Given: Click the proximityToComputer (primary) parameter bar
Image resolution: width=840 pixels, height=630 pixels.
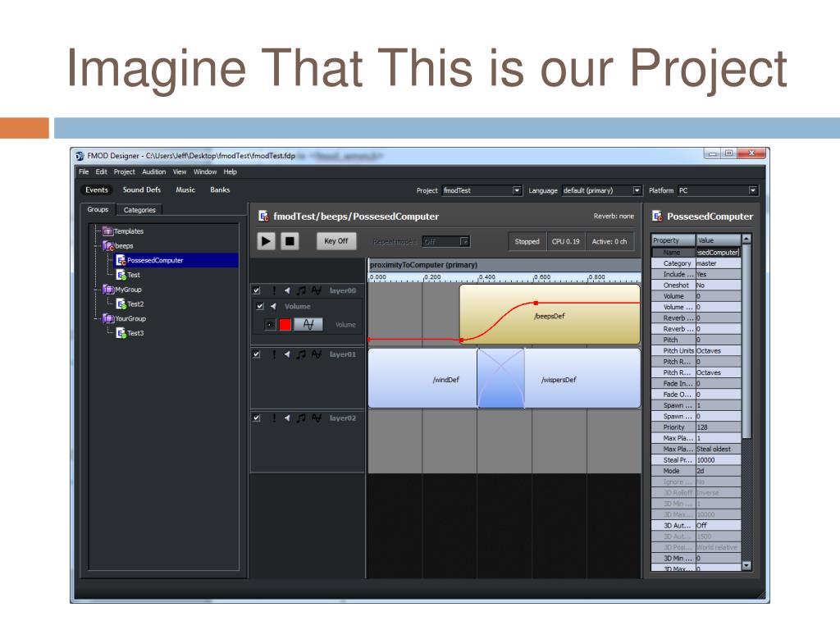Looking at the screenshot, I should click(x=504, y=265).
